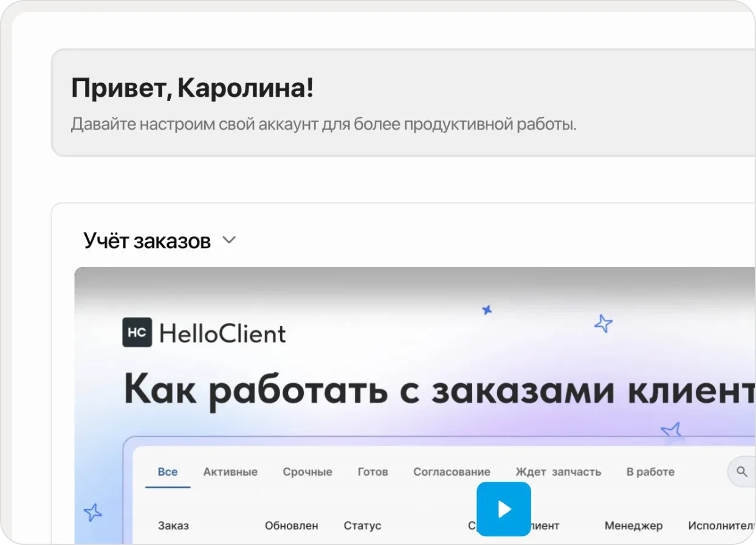Open the "Срочные" orders tab
Image resolution: width=756 pixels, height=545 pixels.
pyautogui.click(x=307, y=471)
